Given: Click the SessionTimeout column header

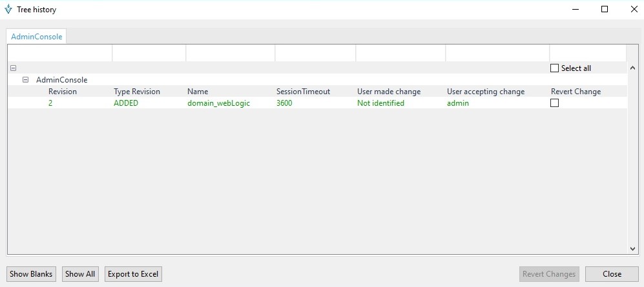Looking at the screenshot, I should coord(303,92).
